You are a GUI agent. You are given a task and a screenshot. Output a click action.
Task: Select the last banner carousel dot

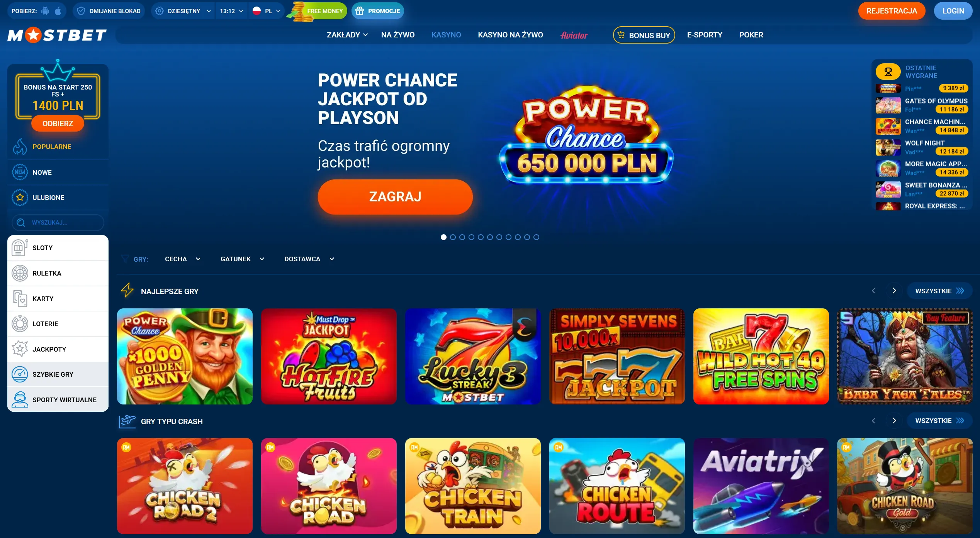click(536, 237)
